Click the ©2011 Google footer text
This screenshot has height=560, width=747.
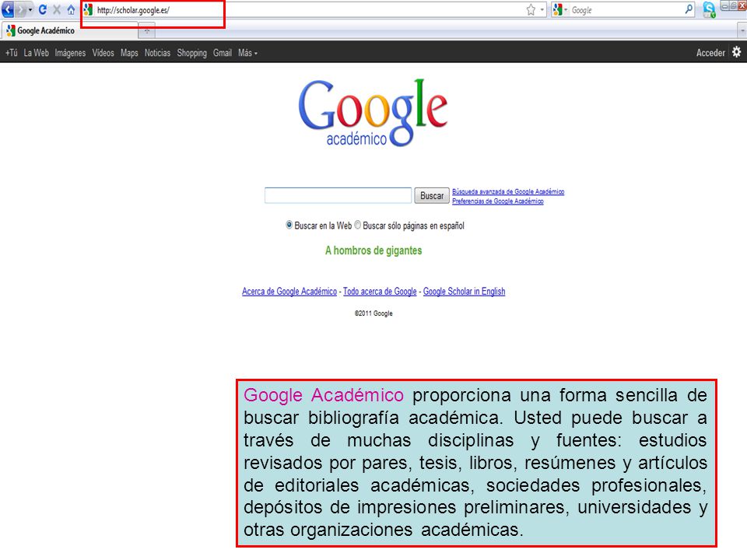click(373, 313)
